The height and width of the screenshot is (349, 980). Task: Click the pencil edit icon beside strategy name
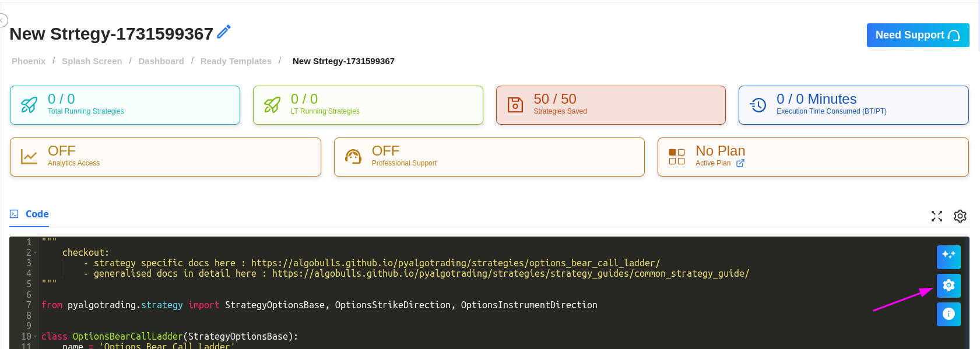(x=224, y=31)
